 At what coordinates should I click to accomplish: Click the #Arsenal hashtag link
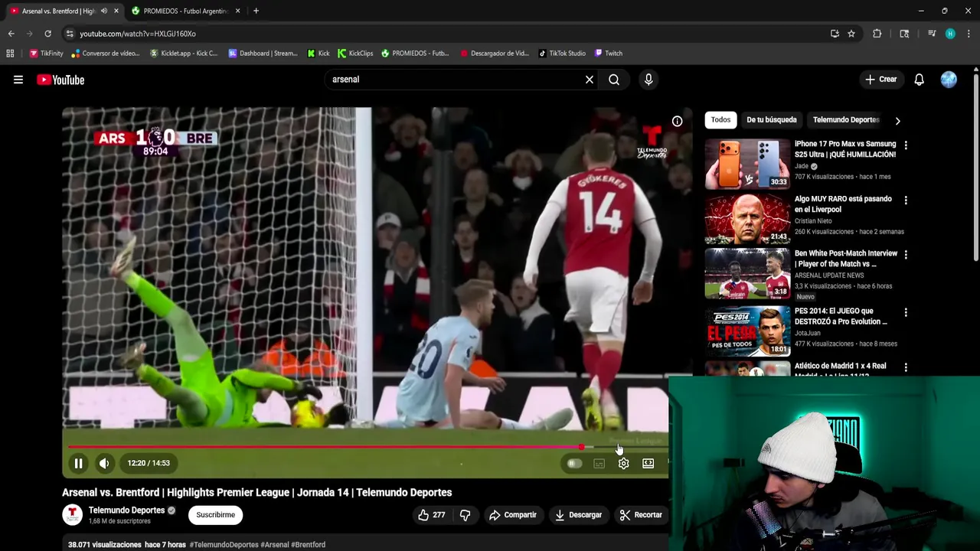(x=274, y=545)
